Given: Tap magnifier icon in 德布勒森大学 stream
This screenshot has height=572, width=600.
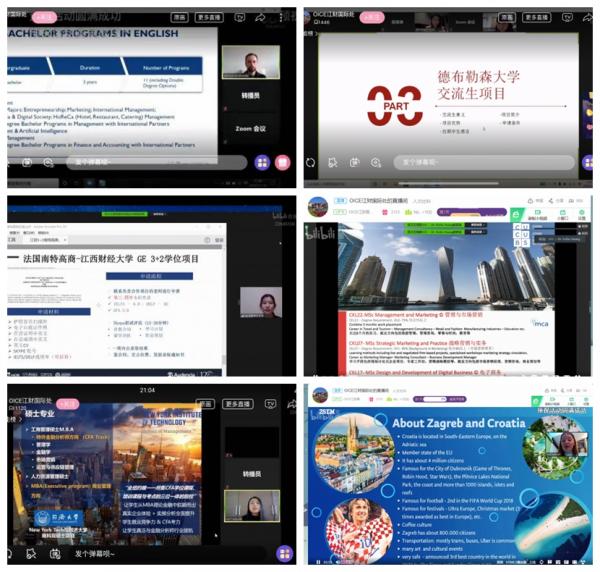Looking at the screenshot, I should pyautogui.click(x=376, y=163).
